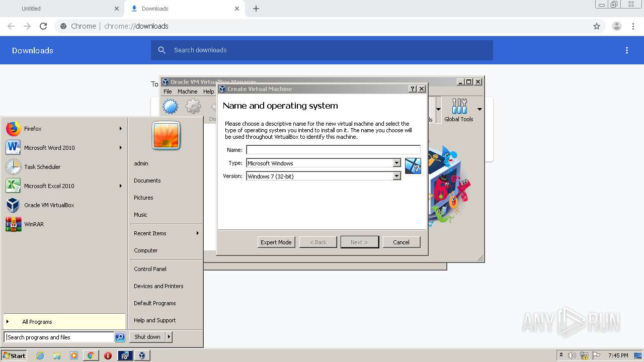Expand Microsoft Excel 2010 jump list arrow
This screenshot has height=362, width=644.
coord(121,186)
